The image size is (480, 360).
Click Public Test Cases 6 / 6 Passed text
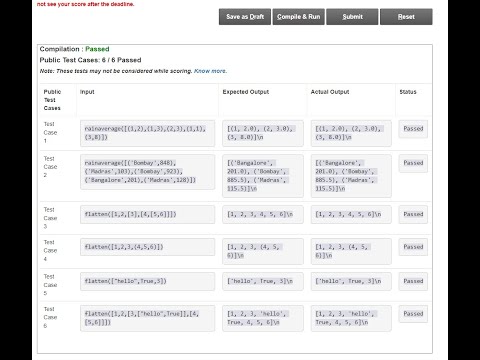pos(90,60)
